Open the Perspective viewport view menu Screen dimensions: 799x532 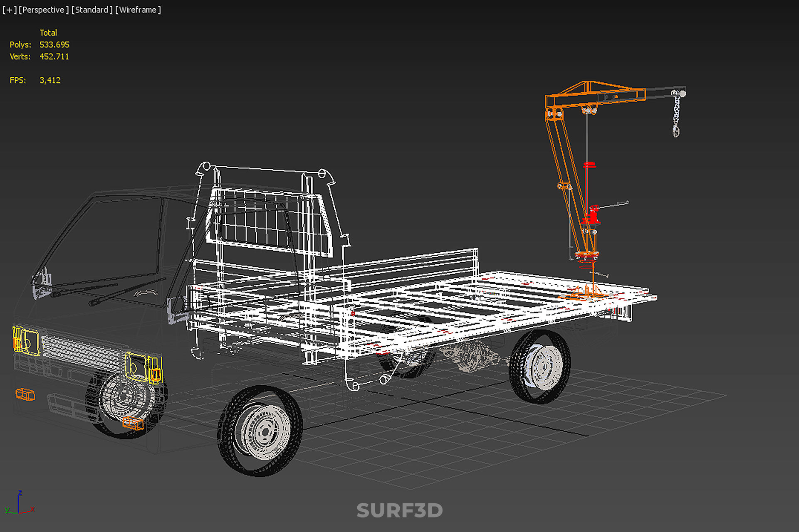tap(43, 10)
